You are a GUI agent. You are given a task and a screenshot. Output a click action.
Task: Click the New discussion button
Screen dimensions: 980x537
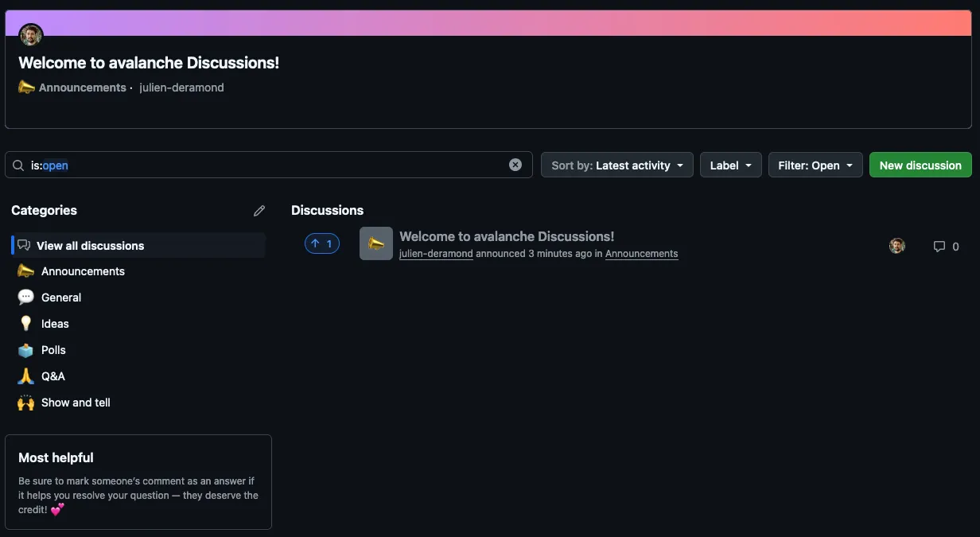920,165
